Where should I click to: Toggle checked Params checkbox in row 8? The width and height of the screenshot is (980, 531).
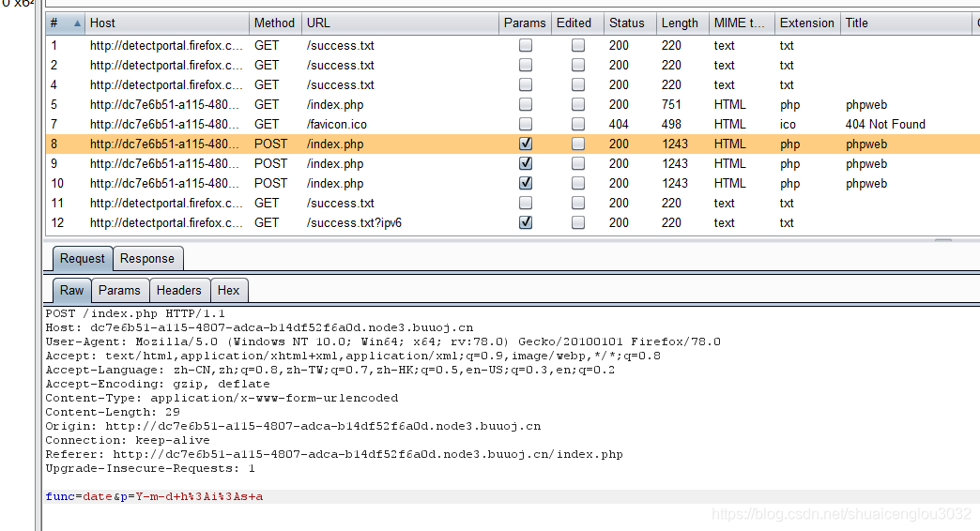click(x=526, y=144)
